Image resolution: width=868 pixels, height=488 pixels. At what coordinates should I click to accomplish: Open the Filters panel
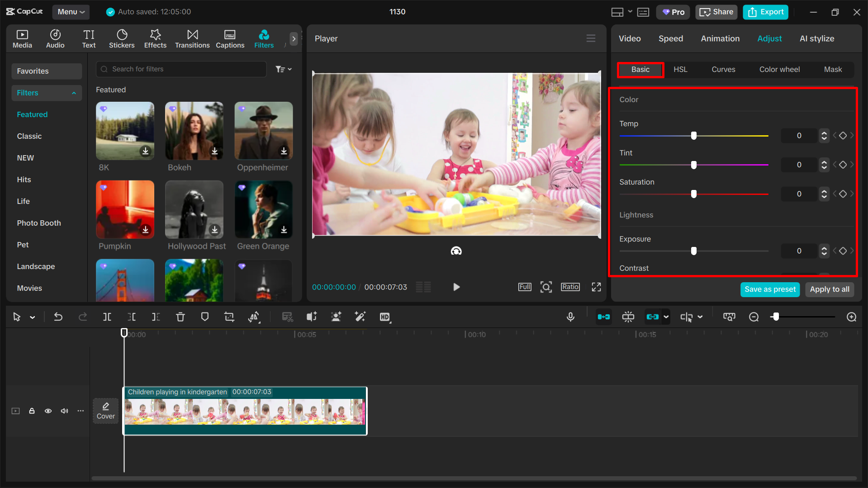point(264,38)
